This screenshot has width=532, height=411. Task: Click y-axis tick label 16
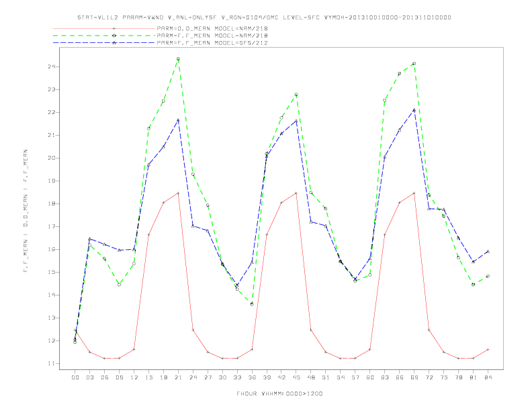tap(51, 249)
